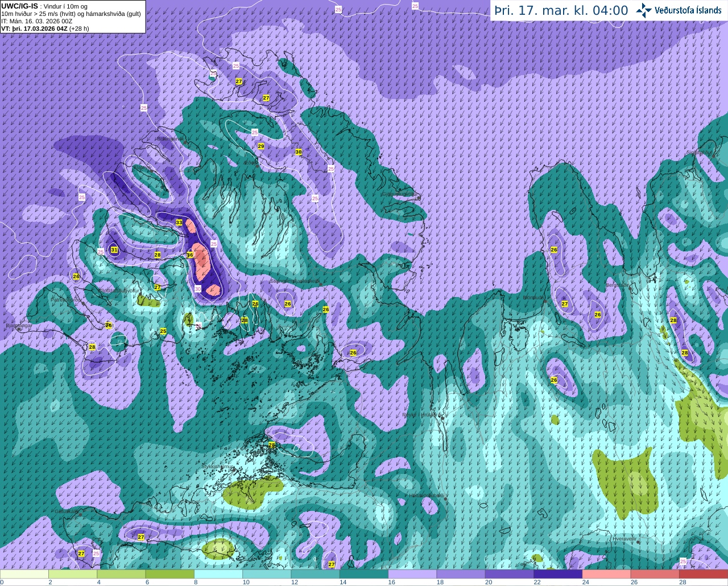728x586 pixels.
Task: Pick the 8–10 m/s pale cyan legend swatch
Action: tap(218, 573)
